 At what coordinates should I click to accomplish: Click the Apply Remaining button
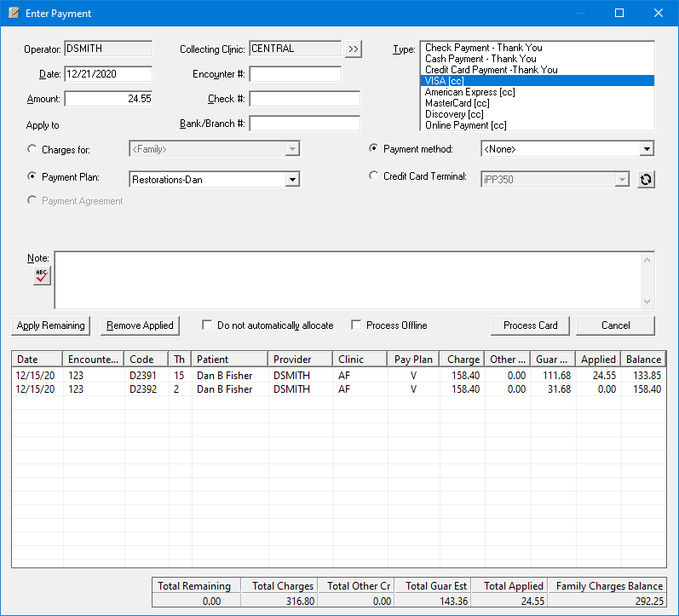tap(50, 325)
